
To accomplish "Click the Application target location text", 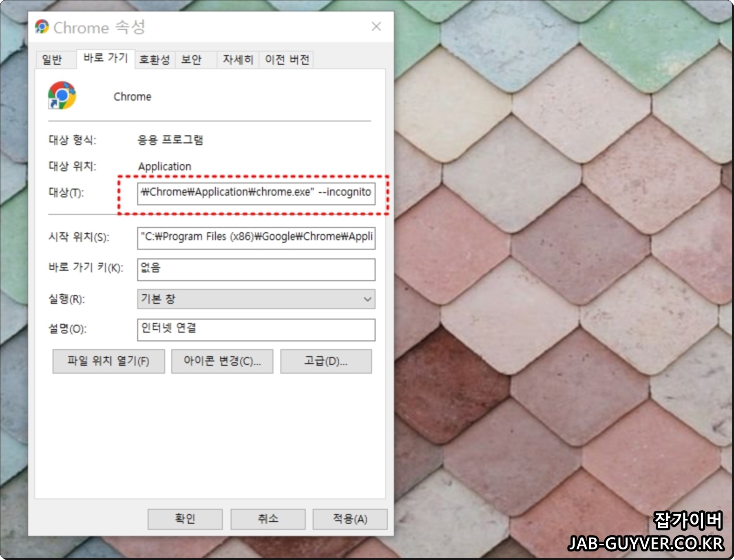I will coord(165,166).
